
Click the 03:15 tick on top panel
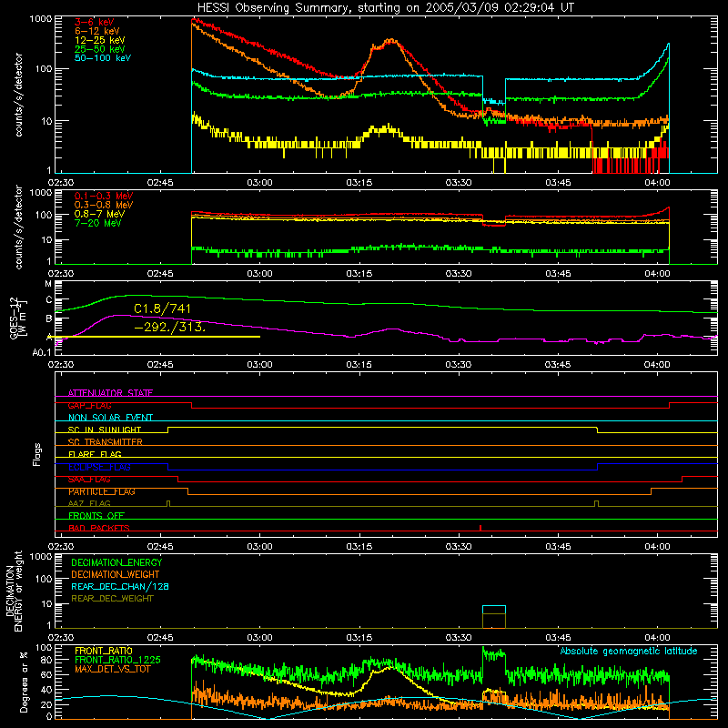pyautogui.click(x=359, y=183)
